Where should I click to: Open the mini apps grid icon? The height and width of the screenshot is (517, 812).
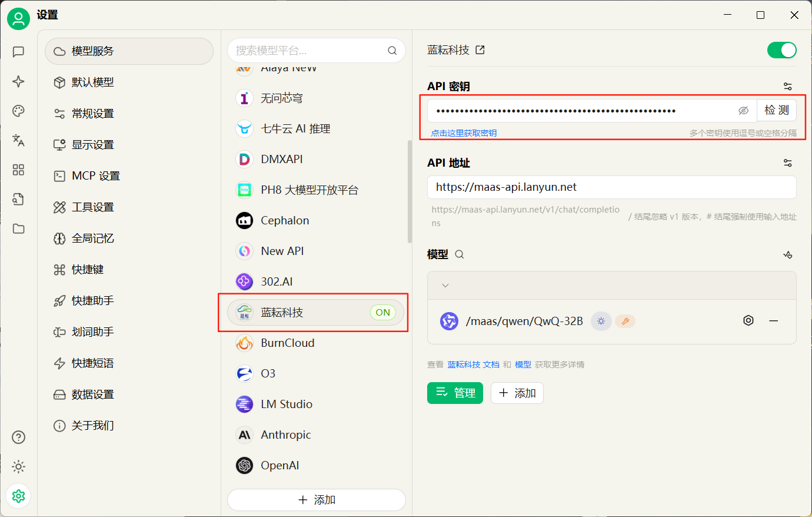pos(18,170)
